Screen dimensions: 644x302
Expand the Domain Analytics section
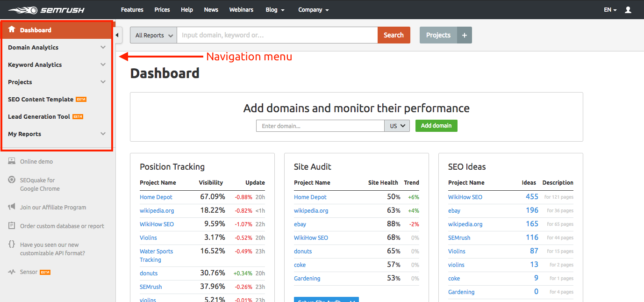coord(103,47)
